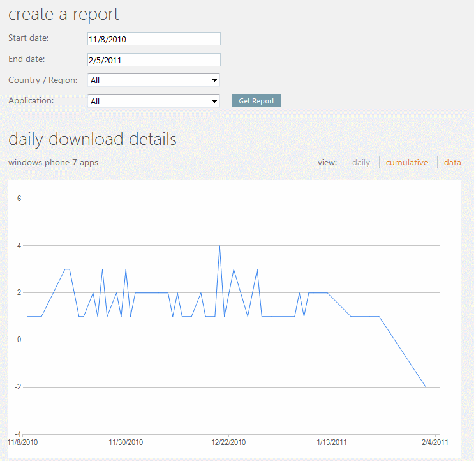Click the 2/4/2011 x-axis label

pyautogui.click(x=435, y=442)
